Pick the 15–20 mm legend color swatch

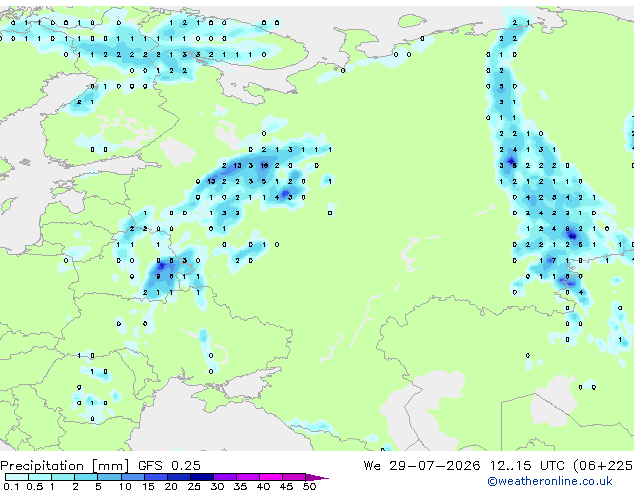pyautogui.click(x=155, y=477)
